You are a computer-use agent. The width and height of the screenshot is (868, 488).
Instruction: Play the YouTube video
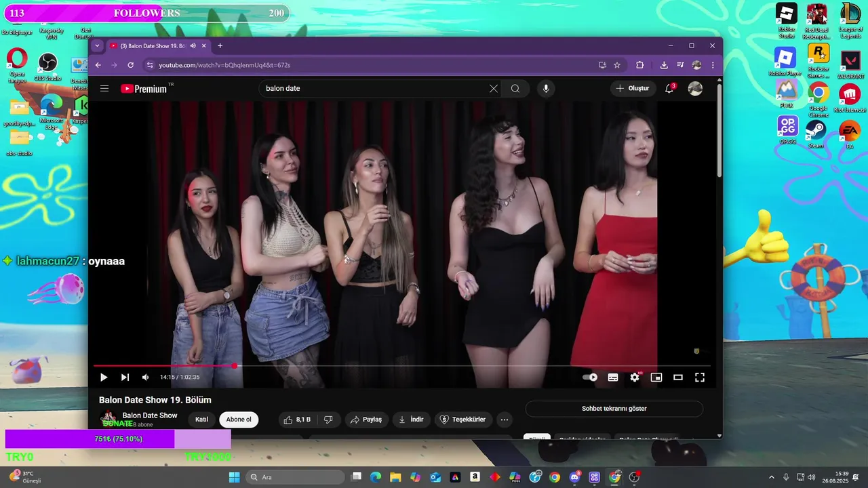point(104,378)
